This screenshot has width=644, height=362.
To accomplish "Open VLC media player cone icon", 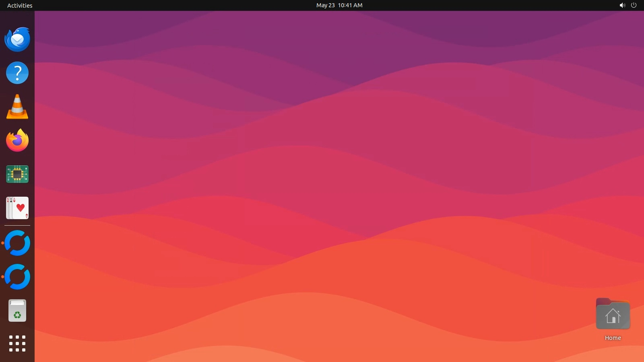I will [x=17, y=107].
